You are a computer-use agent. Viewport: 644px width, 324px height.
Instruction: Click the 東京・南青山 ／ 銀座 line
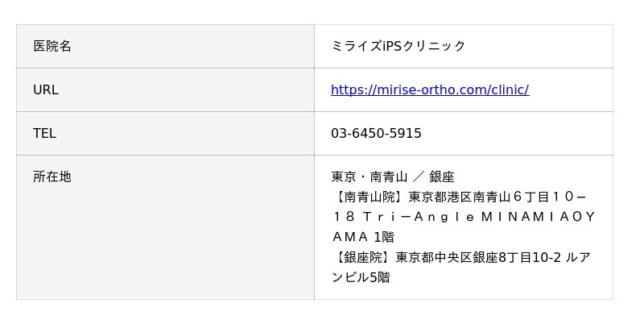(393, 177)
